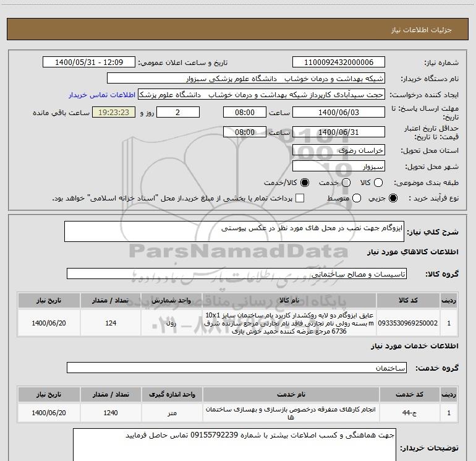The image size is (476, 461).
Task: Click the واحد اندازه گیری column header
Action: pos(172,394)
